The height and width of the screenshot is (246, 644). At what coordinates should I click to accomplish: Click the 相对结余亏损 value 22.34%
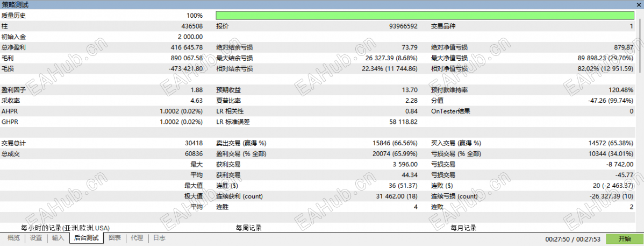[390, 69]
